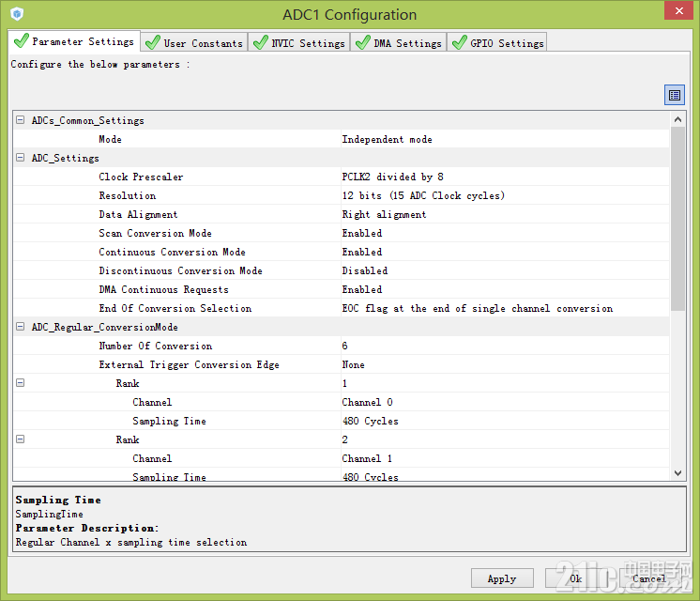Click the Resolution parameter label
Viewport: 700px width, 601px height.
point(128,195)
